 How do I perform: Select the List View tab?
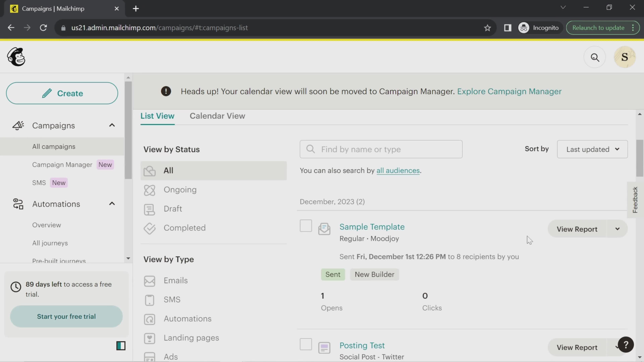157,116
